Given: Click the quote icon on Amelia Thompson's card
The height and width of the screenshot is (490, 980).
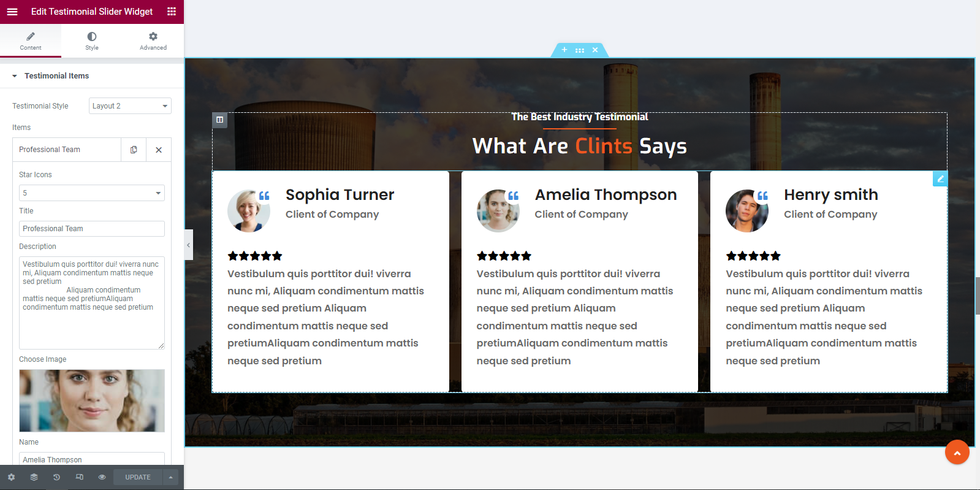Looking at the screenshot, I should [x=514, y=196].
